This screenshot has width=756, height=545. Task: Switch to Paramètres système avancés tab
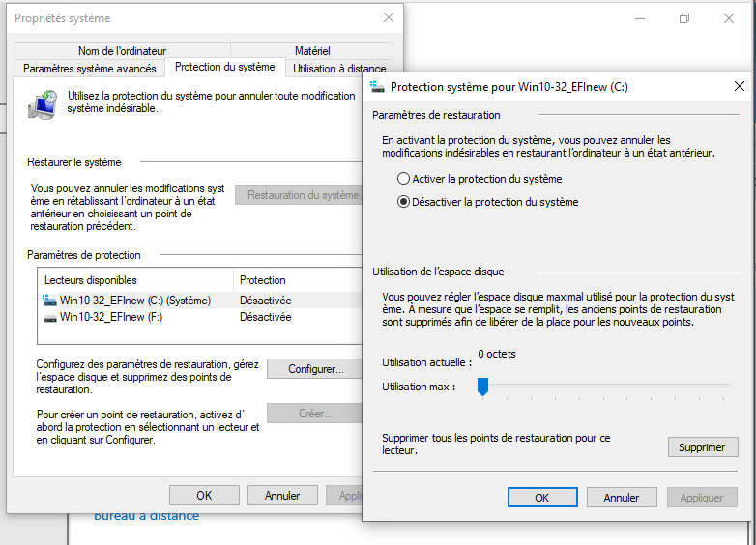coord(90,69)
